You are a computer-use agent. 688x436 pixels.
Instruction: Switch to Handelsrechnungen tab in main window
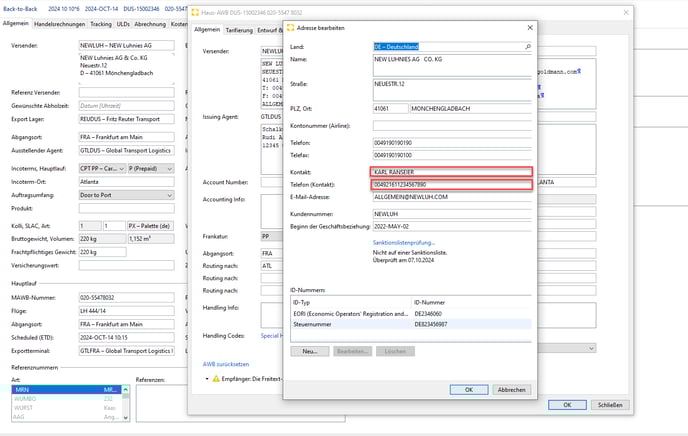coord(60,24)
